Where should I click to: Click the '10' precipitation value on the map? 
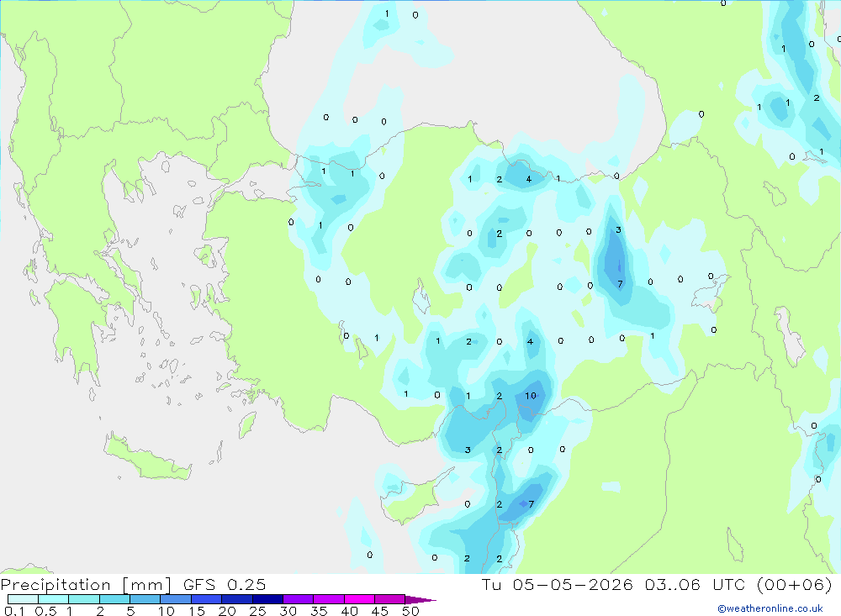(531, 396)
